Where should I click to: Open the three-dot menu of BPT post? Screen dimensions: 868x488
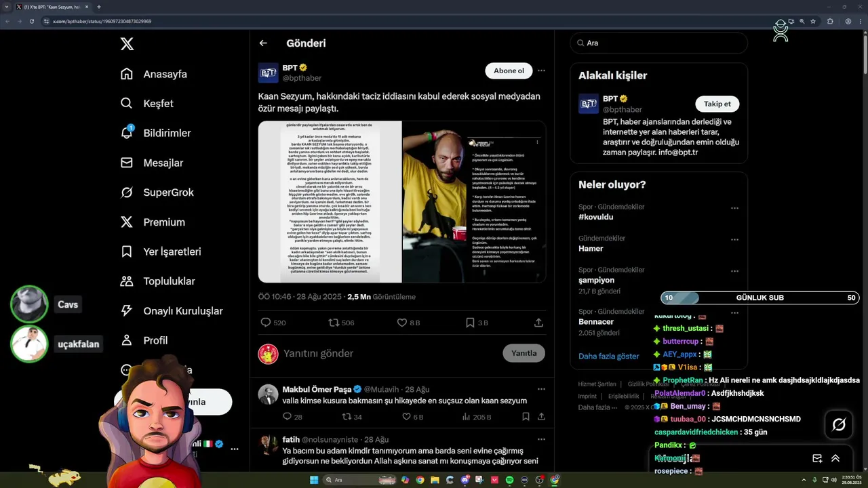point(541,70)
